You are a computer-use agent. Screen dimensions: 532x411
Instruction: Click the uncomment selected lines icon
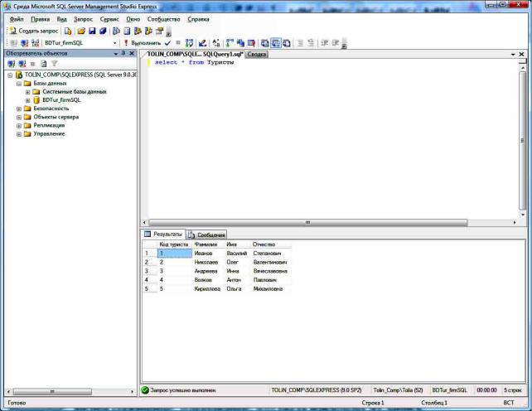pyautogui.click(x=311, y=43)
